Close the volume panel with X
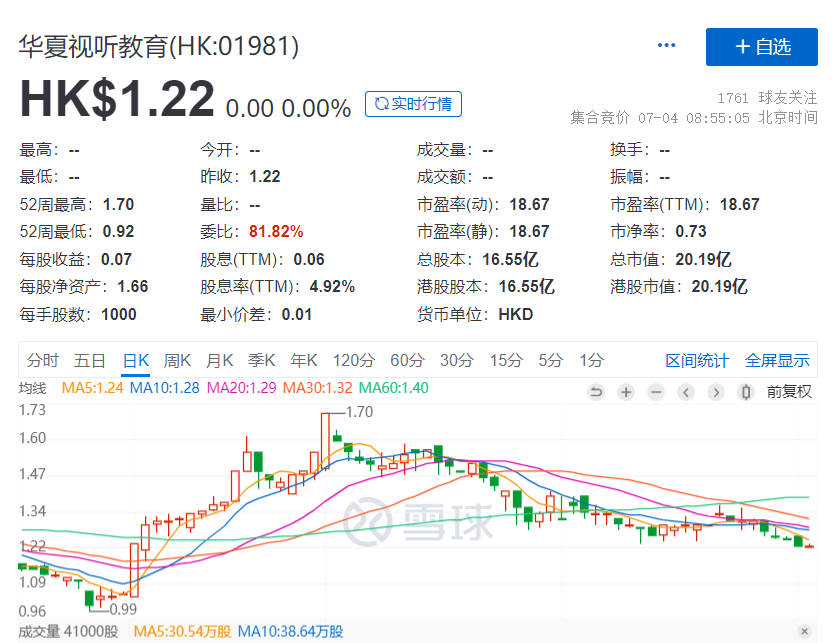Image resolution: width=837 pixels, height=643 pixels. (x=804, y=631)
